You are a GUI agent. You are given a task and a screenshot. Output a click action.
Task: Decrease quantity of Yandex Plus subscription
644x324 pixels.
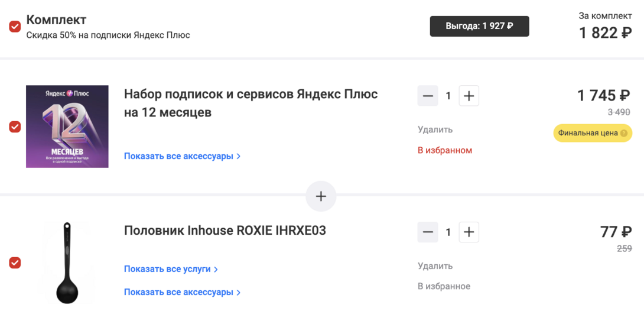coord(428,96)
